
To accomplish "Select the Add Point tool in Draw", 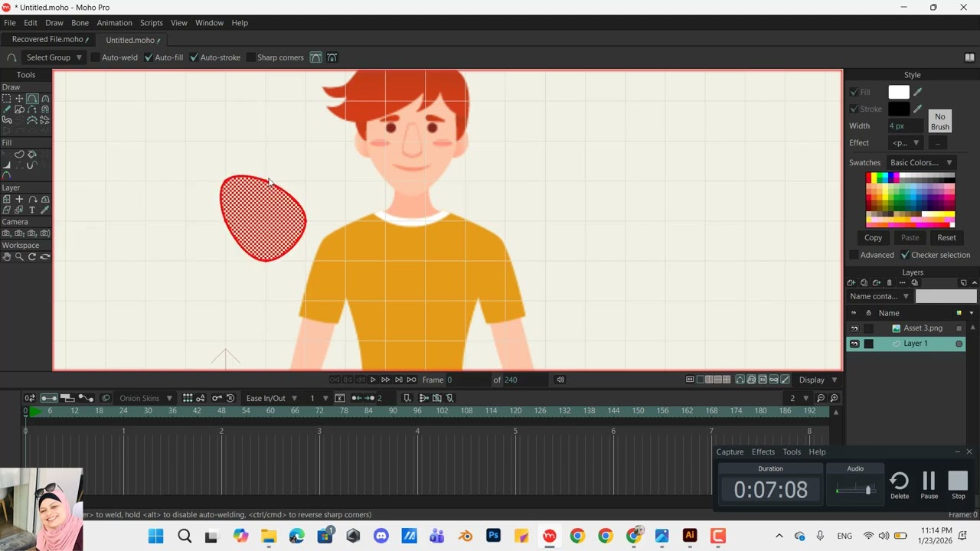I will pyautogui.click(x=32, y=99).
